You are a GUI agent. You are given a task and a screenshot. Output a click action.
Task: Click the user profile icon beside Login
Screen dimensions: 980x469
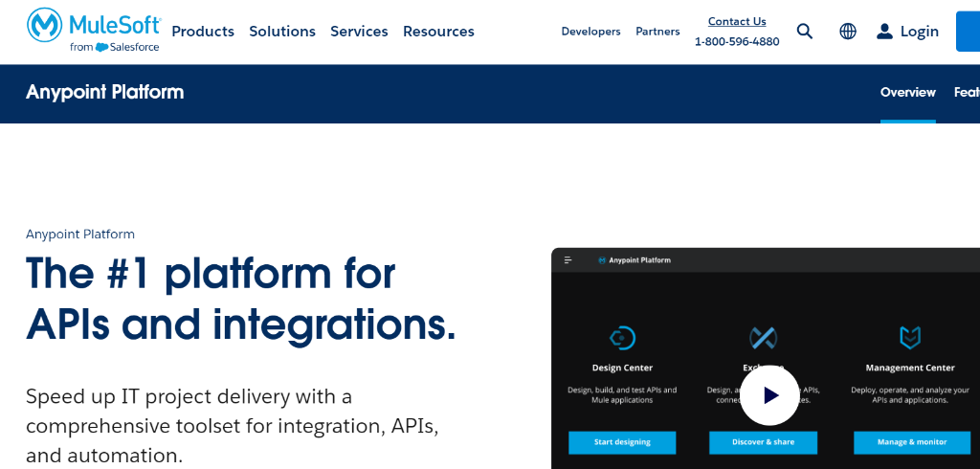point(884,32)
